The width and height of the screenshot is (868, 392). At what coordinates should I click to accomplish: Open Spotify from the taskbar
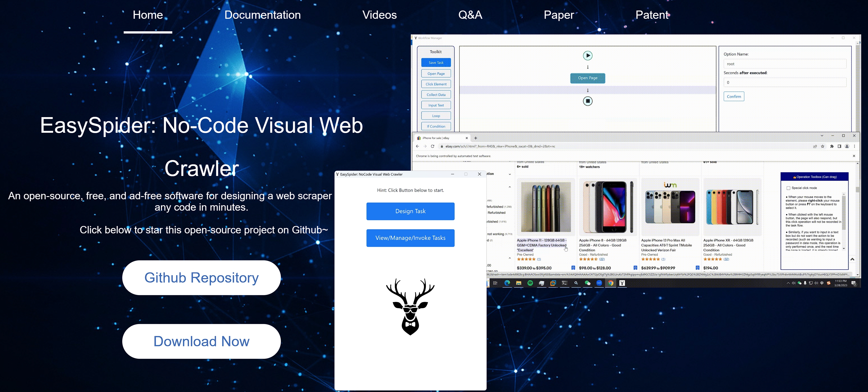[x=530, y=283]
